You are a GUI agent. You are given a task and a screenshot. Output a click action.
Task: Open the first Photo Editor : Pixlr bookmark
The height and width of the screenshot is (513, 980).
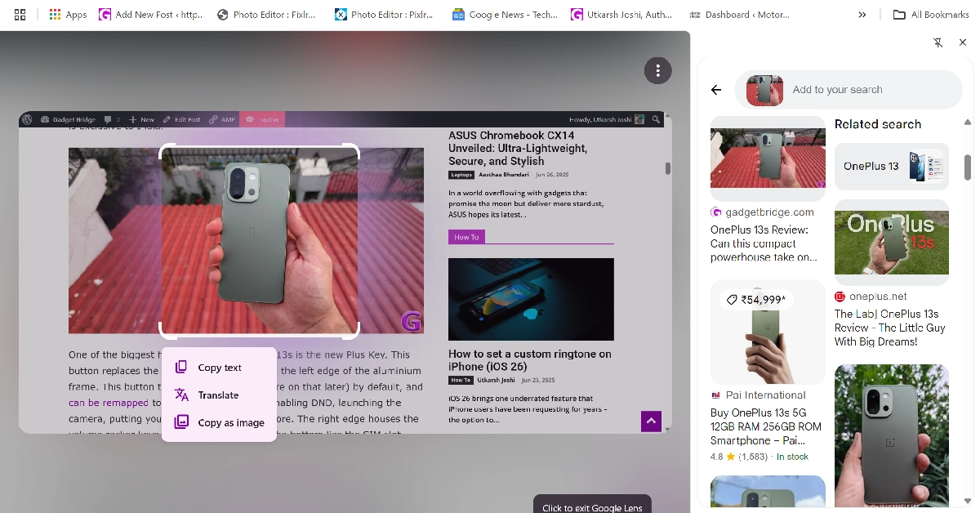click(267, 15)
